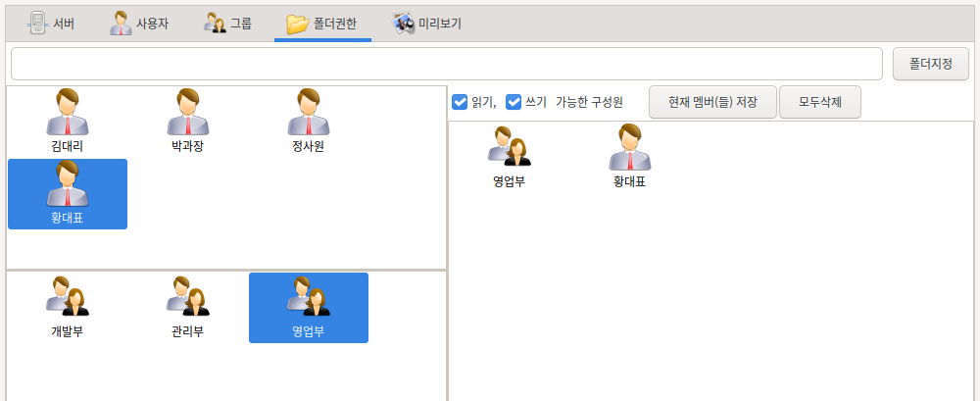Toggle the 읽기 checkbox
Screen dimensions: 980x401
click(460, 102)
